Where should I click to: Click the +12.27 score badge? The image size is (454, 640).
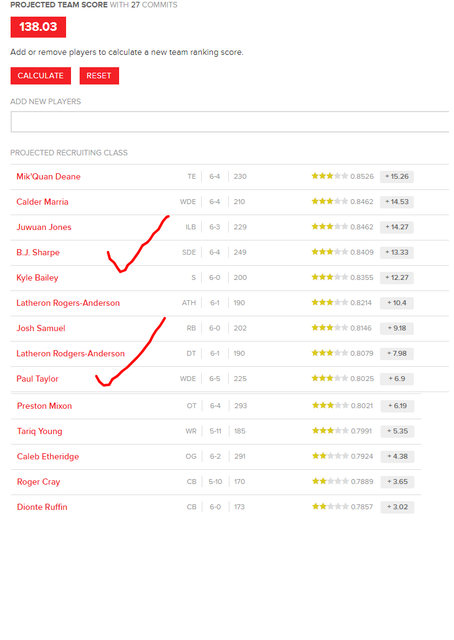pyautogui.click(x=396, y=278)
